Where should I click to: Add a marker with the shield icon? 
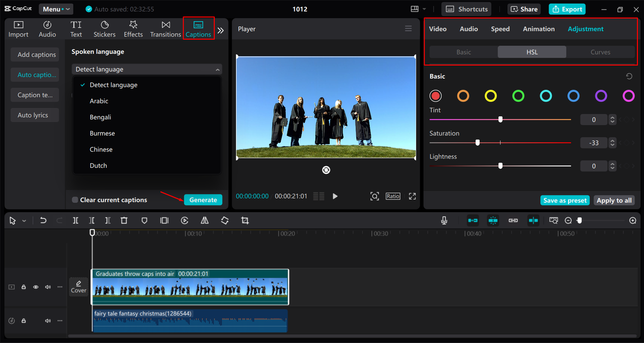click(x=144, y=221)
